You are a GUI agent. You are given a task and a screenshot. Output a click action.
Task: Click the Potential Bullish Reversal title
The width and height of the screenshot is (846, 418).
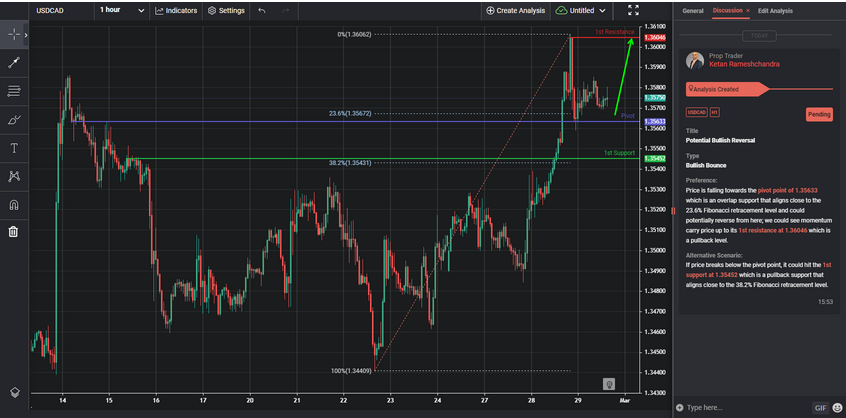point(720,140)
